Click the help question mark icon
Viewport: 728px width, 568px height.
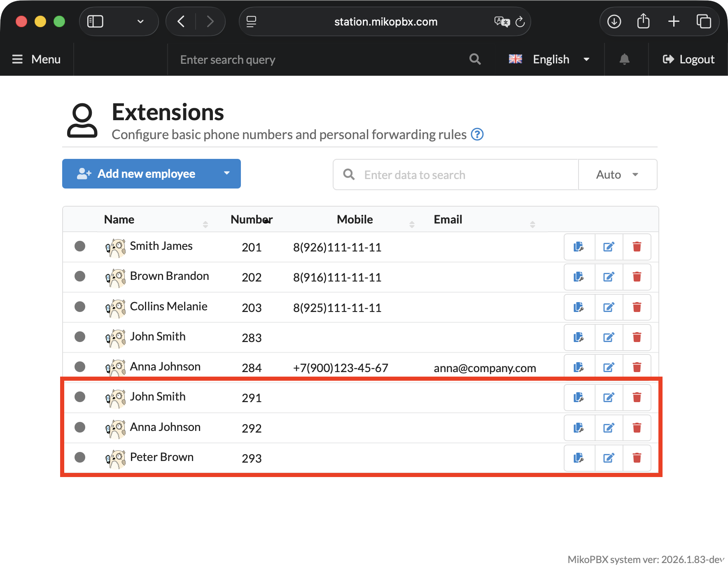[477, 135]
